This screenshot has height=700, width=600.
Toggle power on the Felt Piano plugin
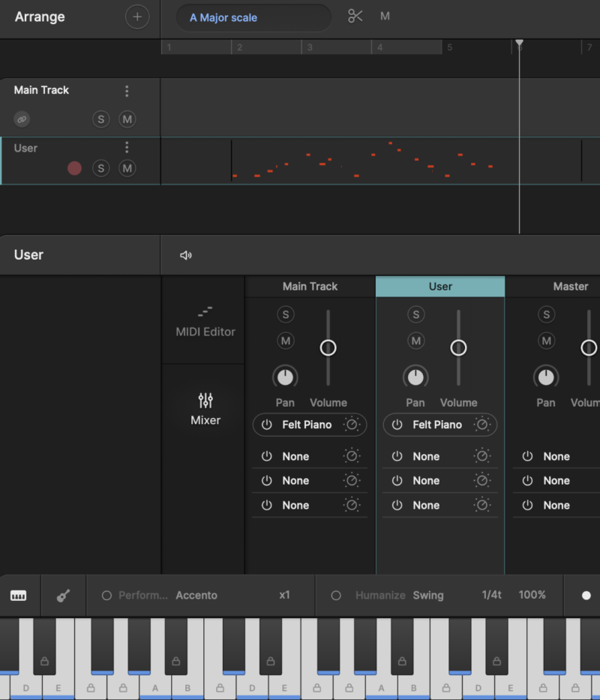pos(267,425)
